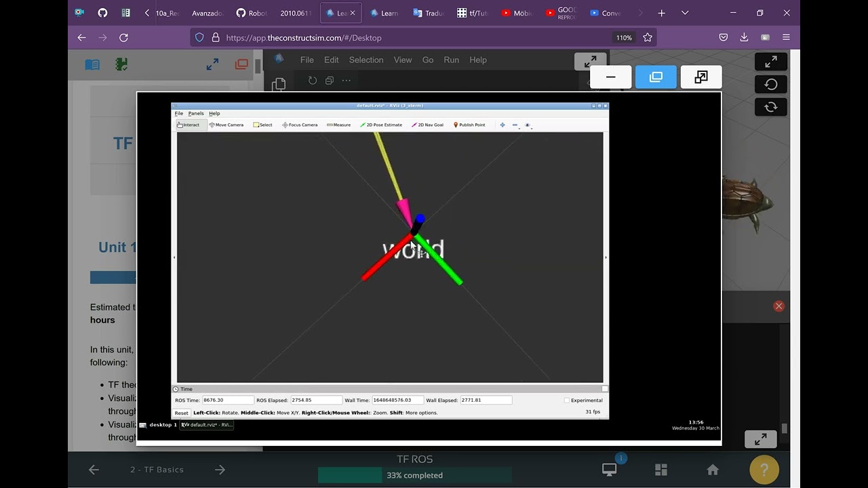Activate the 2D Pose Estimate tool
Screen dimensions: 868x488
point(381,125)
